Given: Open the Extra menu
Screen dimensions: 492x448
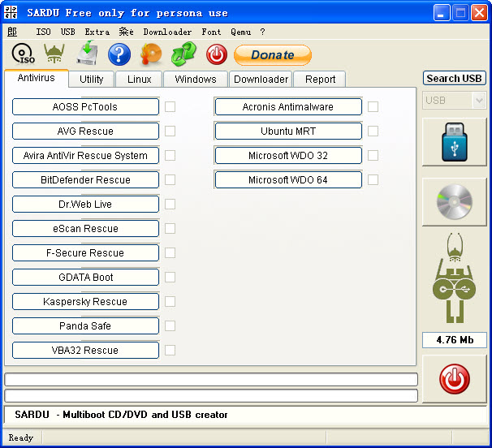Looking at the screenshot, I should click(97, 32).
